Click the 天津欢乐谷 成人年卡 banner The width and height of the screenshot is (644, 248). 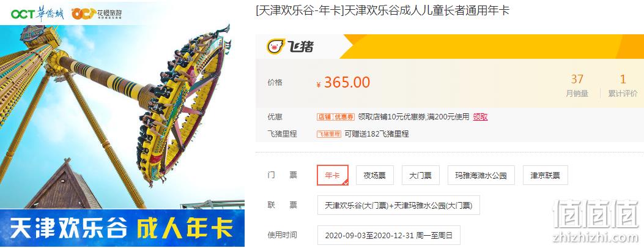122,228
